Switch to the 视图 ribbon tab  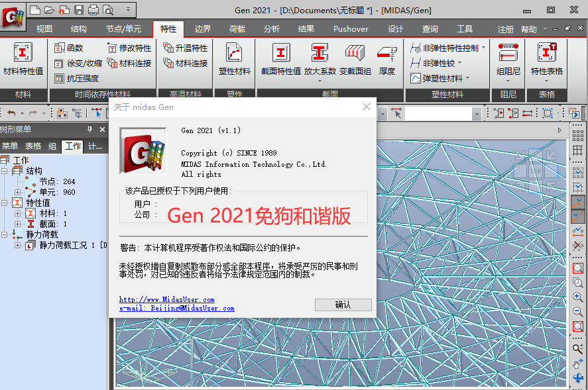tap(44, 29)
